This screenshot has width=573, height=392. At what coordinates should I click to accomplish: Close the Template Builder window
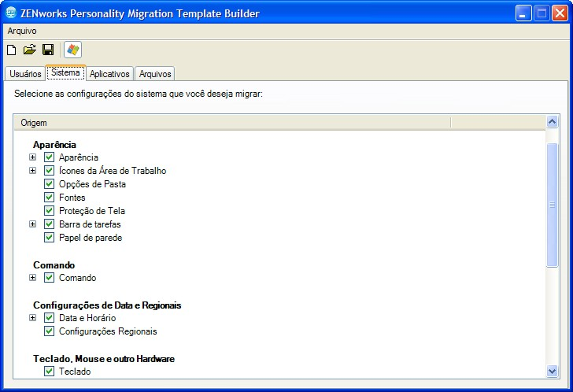pos(560,13)
